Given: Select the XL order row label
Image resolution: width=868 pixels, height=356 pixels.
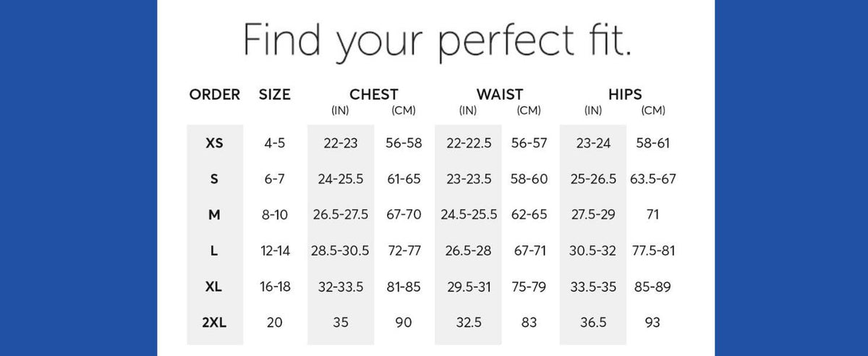Looking at the screenshot, I should click(x=214, y=287).
